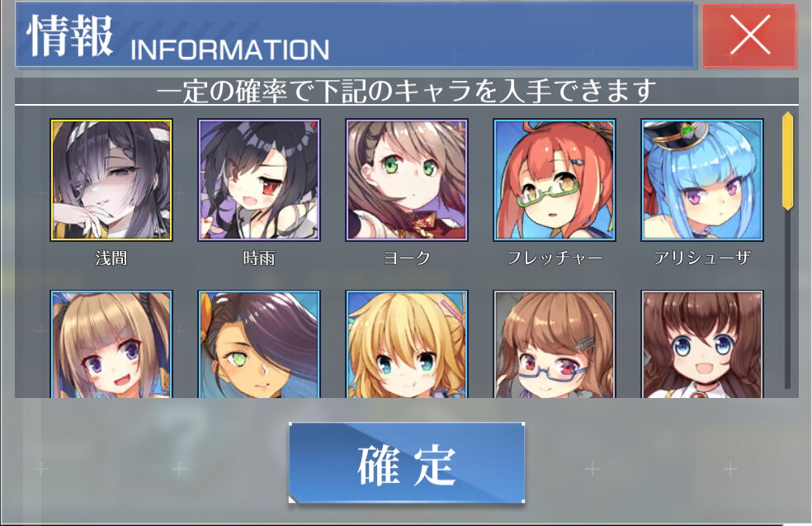Click the yellow scrollbar handle
Image resolution: width=812 pixels, height=526 pixels.
point(788,161)
